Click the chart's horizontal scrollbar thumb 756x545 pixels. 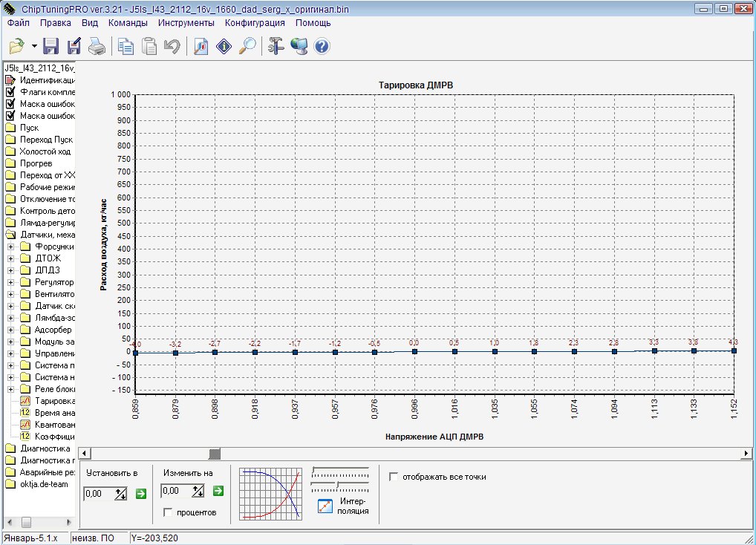(215, 453)
